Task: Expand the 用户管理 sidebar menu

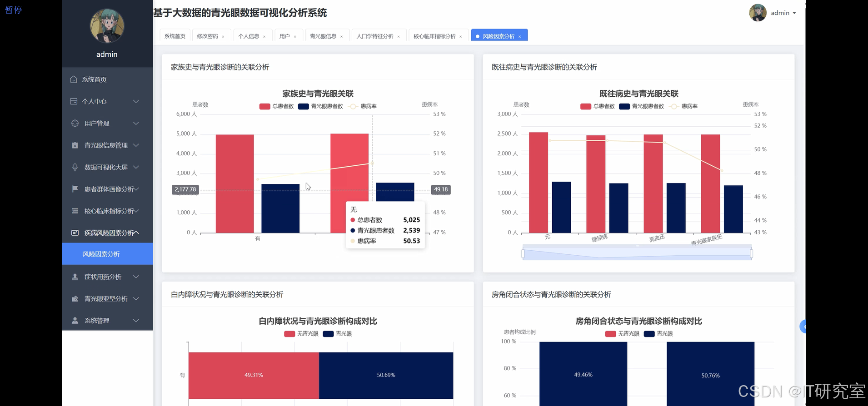Action: pos(136,123)
